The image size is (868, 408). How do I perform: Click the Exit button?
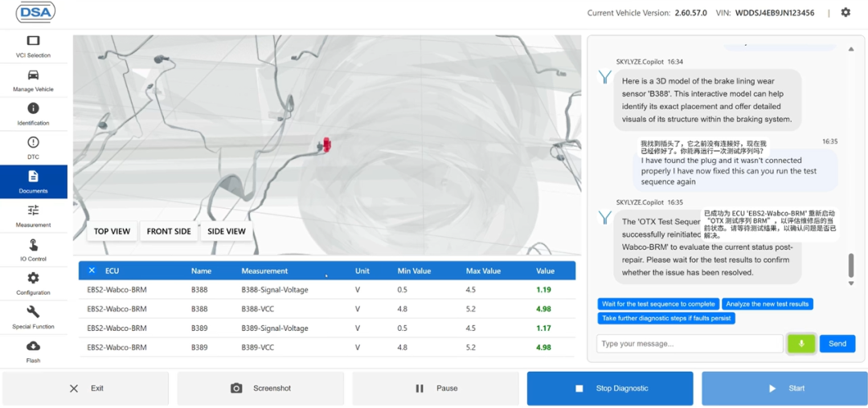85,388
